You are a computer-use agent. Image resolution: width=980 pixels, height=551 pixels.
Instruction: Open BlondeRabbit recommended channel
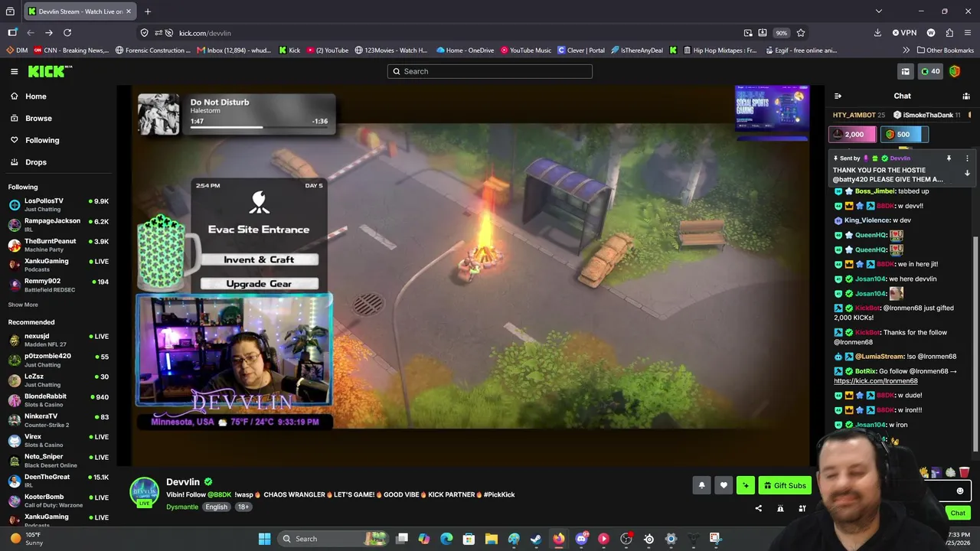[x=58, y=400]
